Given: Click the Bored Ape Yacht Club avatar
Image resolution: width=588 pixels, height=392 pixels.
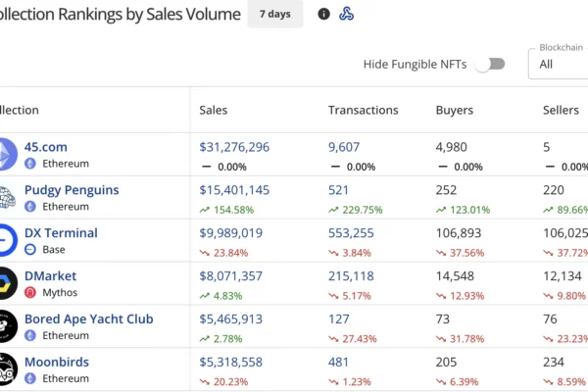Looking at the screenshot, I should tap(6, 326).
